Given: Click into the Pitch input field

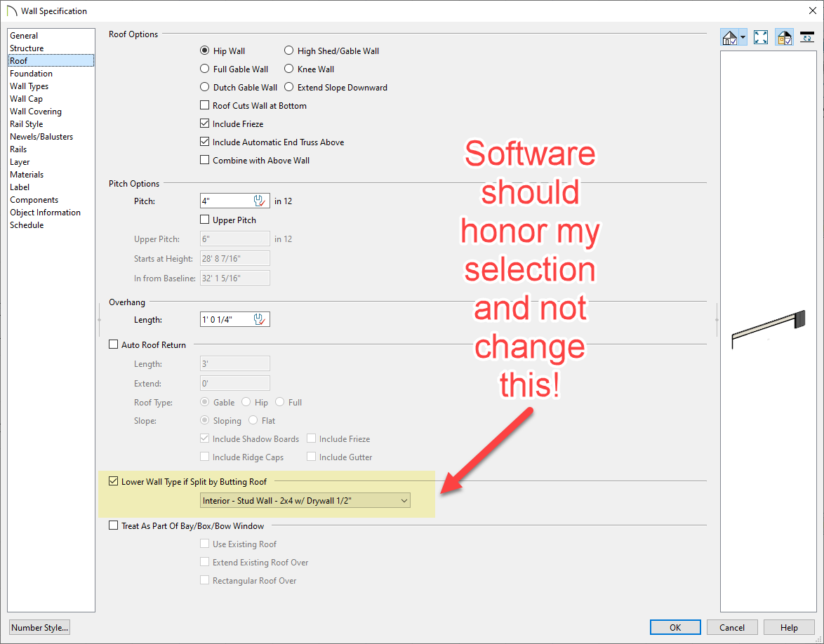Looking at the screenshot, I should [226, 201].
